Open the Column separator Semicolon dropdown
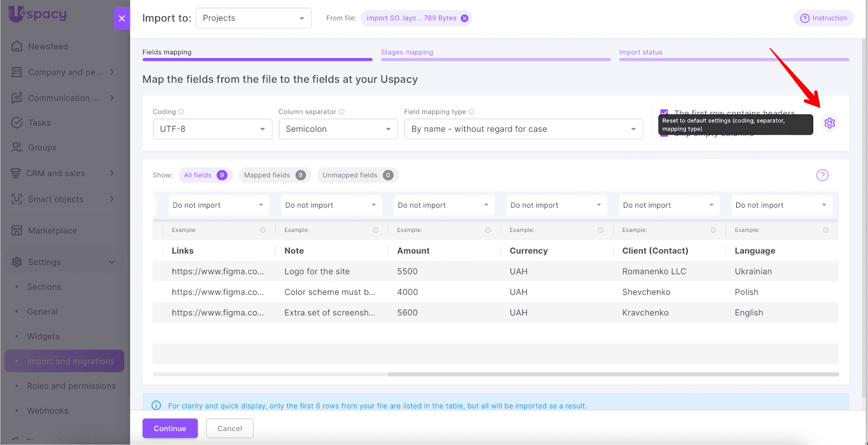Viewport: 868px width, 445px height. (338, 129)
